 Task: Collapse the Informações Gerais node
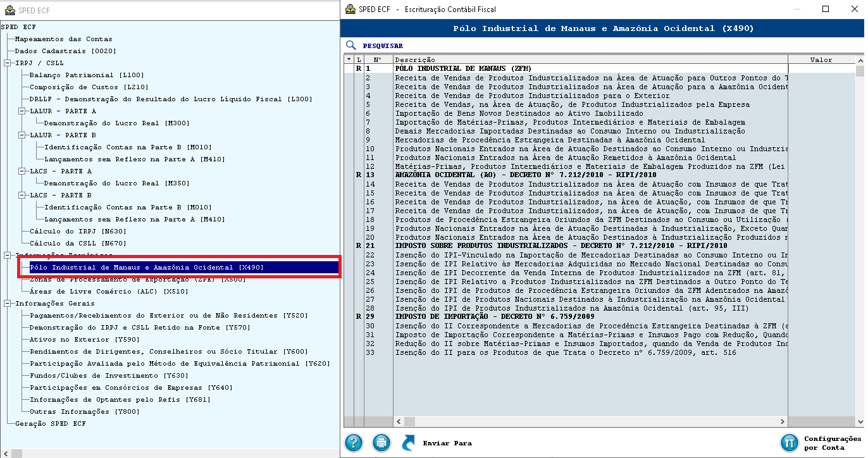[7, 303]
